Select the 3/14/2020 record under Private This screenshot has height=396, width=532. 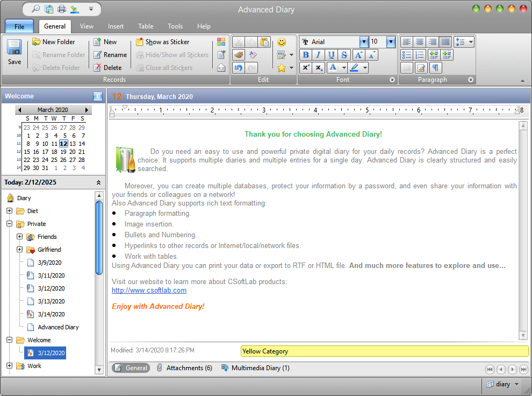click(51, 314)
